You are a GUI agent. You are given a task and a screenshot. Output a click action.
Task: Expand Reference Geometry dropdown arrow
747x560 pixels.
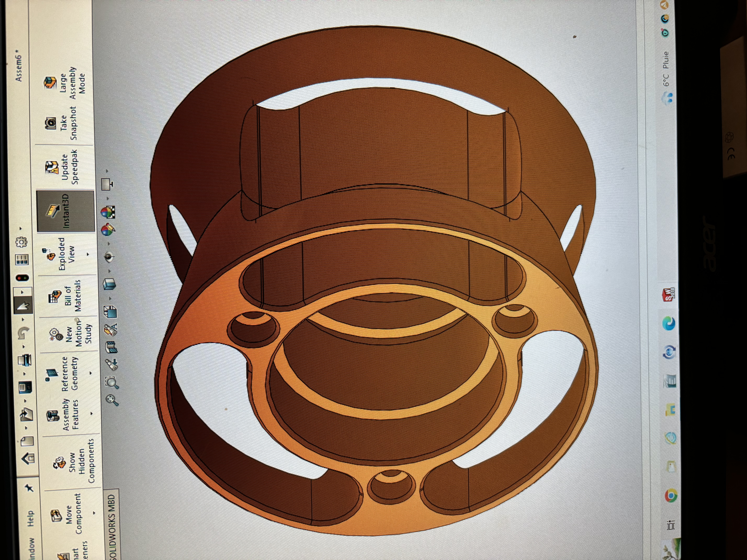click(x=90, y=373)
